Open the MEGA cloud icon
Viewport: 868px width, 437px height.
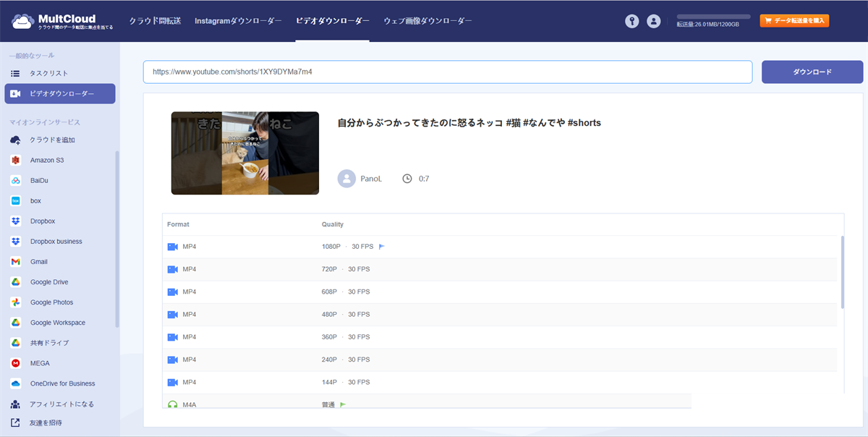16,363
